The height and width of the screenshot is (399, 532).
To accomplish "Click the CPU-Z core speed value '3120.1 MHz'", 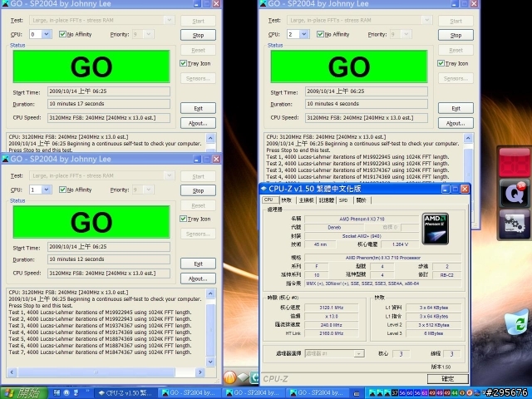I will pos(332,308).
